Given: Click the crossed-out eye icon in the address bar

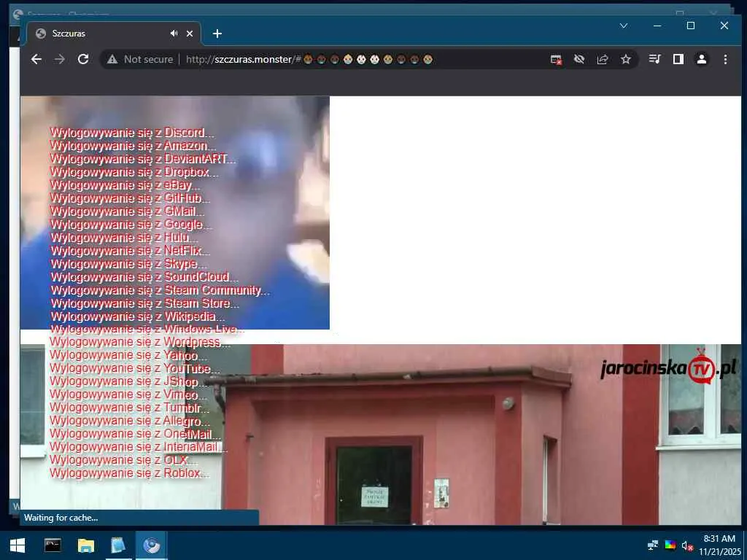Looking at the screenshot, I should pyautogui.click(x=579, y=59).
